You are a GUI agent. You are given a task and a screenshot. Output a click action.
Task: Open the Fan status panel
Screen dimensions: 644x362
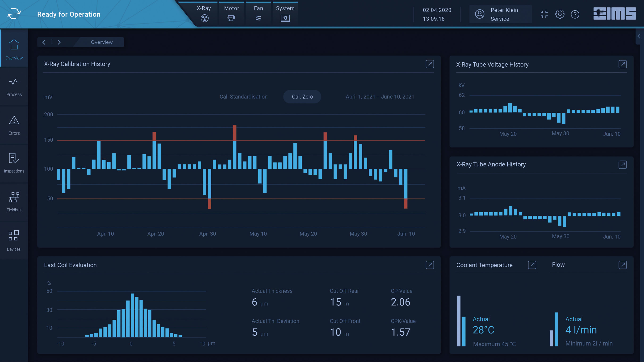coord(258,14)
